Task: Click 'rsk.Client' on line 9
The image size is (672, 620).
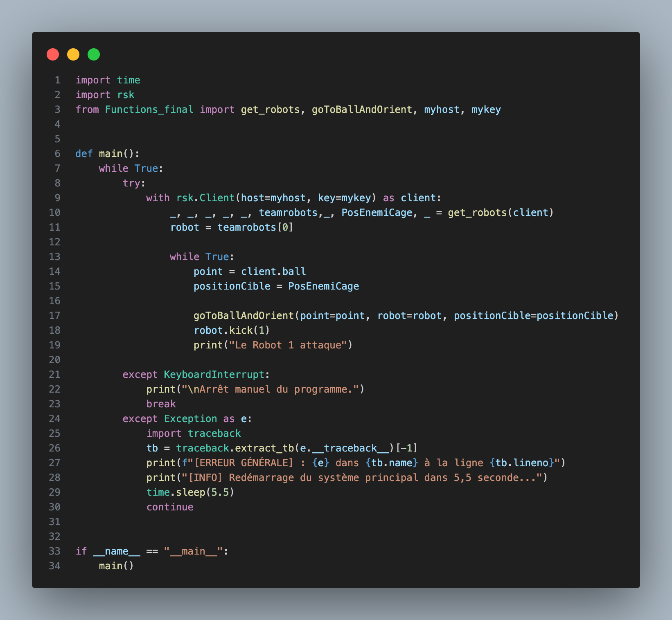Action: click(205, 198)
